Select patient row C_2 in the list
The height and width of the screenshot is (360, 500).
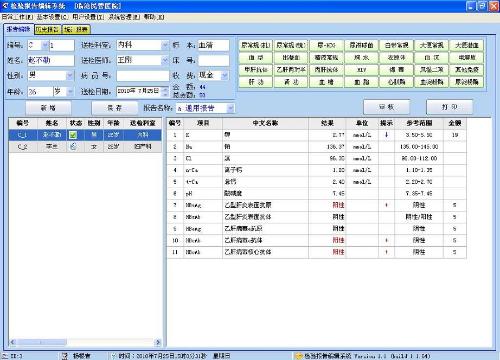click(85, 146)
